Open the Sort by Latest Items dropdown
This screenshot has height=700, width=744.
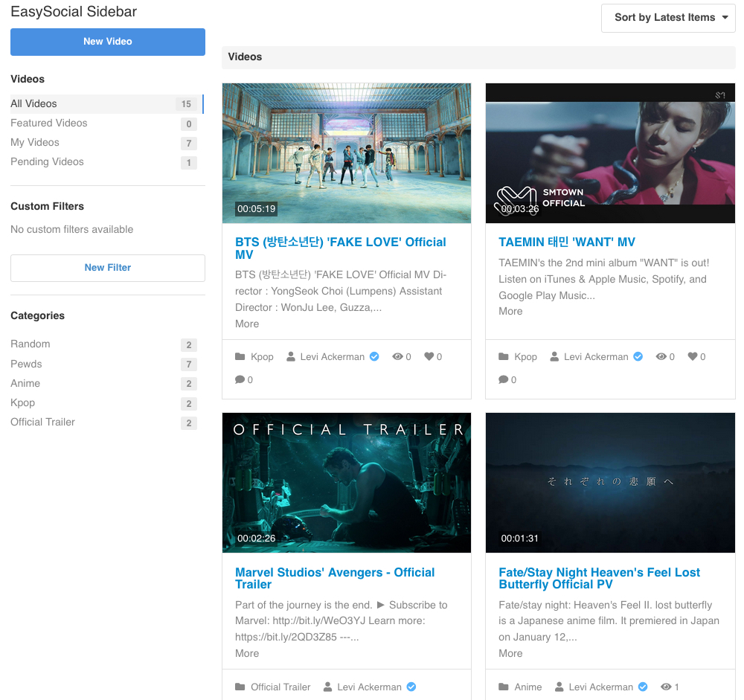point(668,18)
